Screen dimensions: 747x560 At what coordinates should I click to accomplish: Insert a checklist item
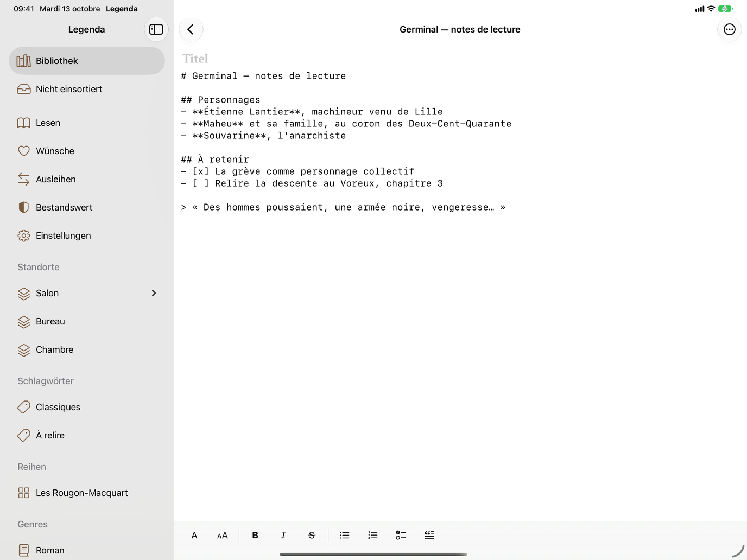(401, 536)
